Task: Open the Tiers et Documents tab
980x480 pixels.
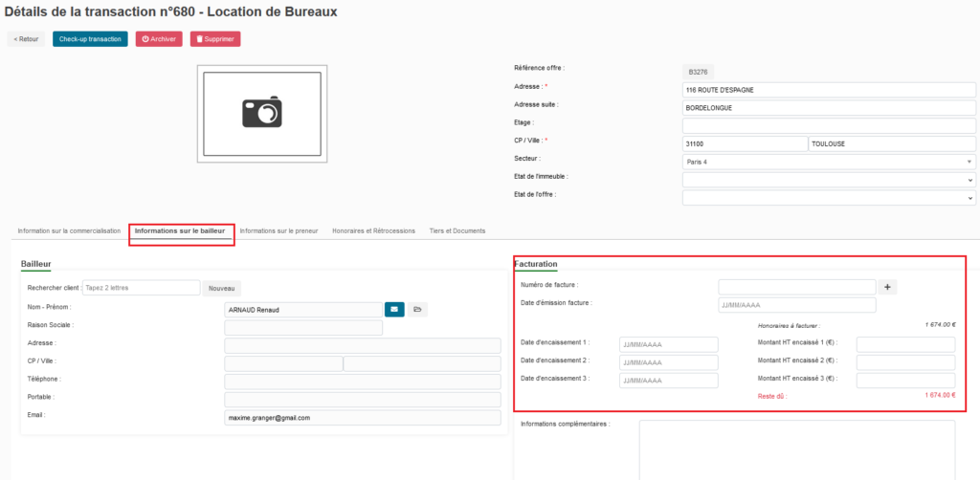Action: 457,231
